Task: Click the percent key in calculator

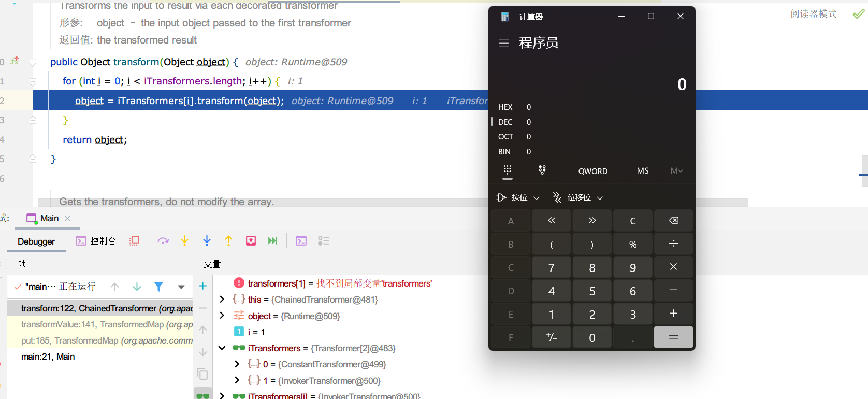Action: [x=633, y=244]
